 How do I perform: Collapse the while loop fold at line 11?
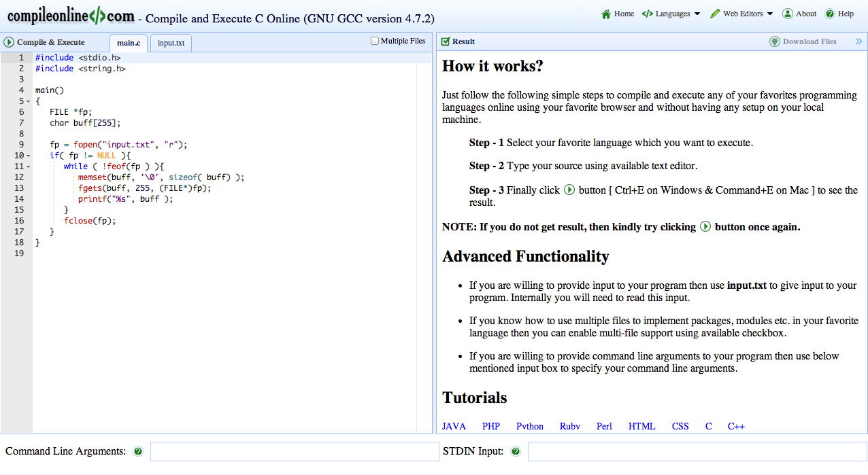27,166
